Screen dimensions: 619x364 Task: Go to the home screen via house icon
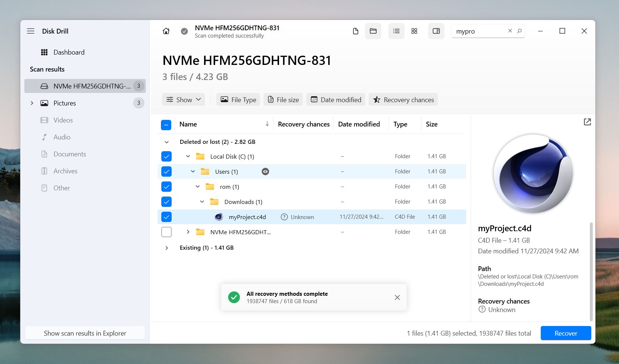pyautogui.click(x=166, y=31)
